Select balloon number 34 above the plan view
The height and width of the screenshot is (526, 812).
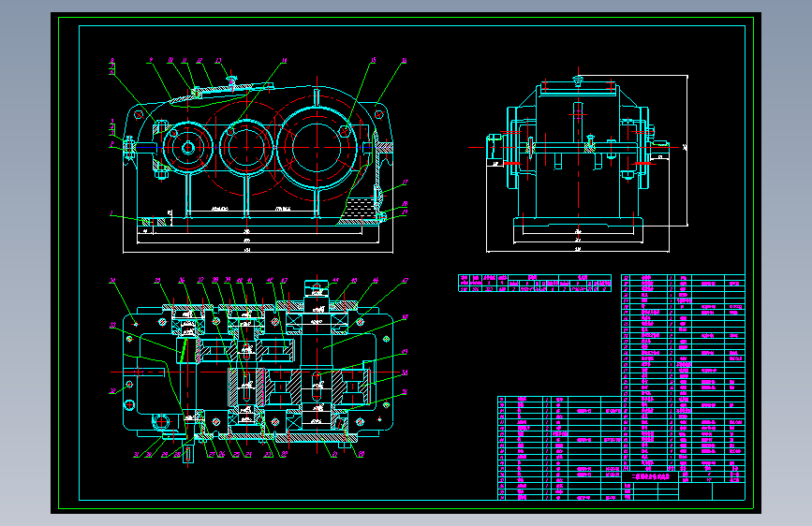point(112,281)
